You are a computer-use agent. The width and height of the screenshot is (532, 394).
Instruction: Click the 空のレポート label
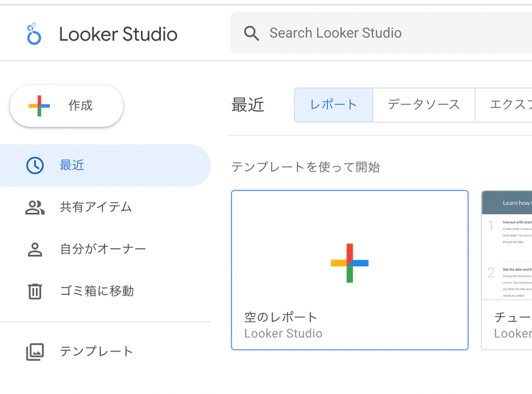pyautogui.click(x=281, y=317)
